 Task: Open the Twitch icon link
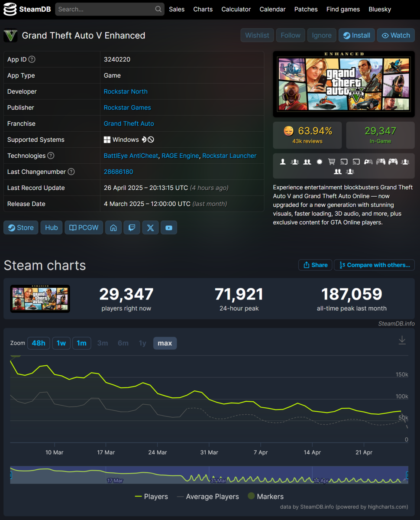(132, 227)
